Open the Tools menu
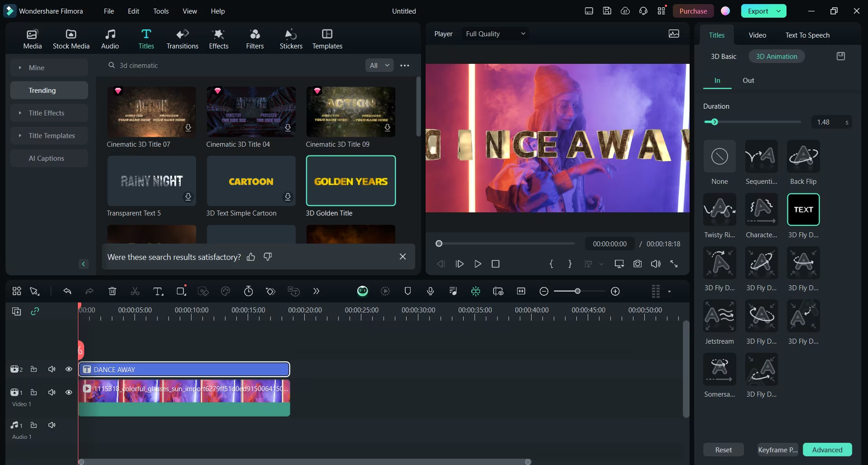The height and width of the screenshot is (465, 868). tap(161, 11)
